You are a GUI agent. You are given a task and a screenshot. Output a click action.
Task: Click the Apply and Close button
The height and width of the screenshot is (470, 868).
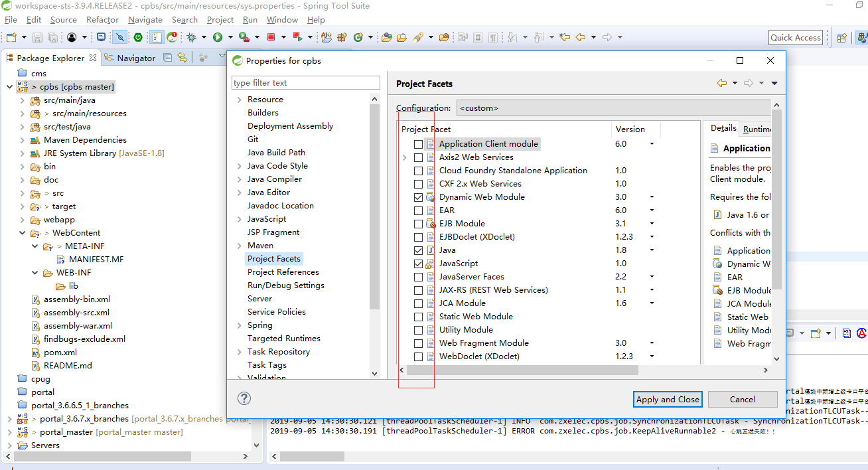pos(668,399)
